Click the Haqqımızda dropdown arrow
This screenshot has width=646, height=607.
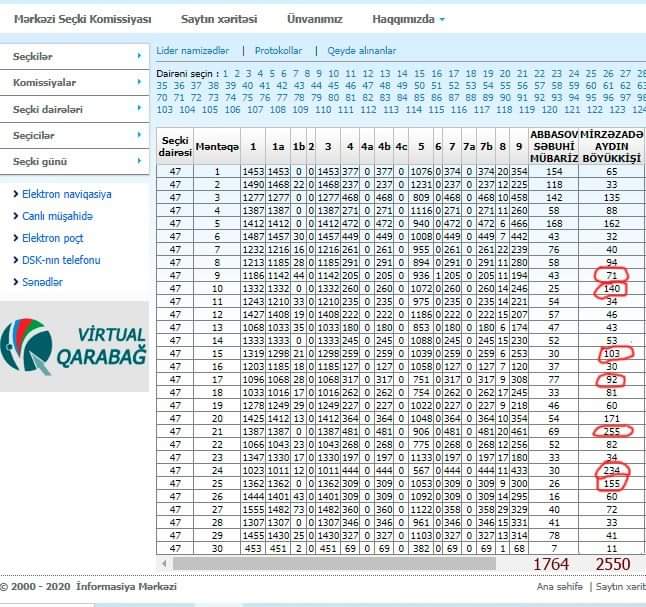442,19
